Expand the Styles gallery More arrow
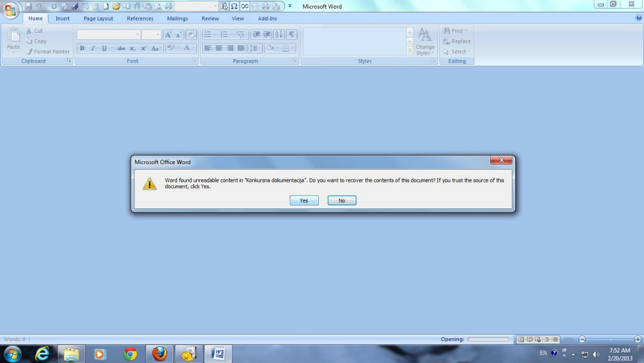Image resolution: width=644 pixels, height=363 pixels. click(409, 51)
